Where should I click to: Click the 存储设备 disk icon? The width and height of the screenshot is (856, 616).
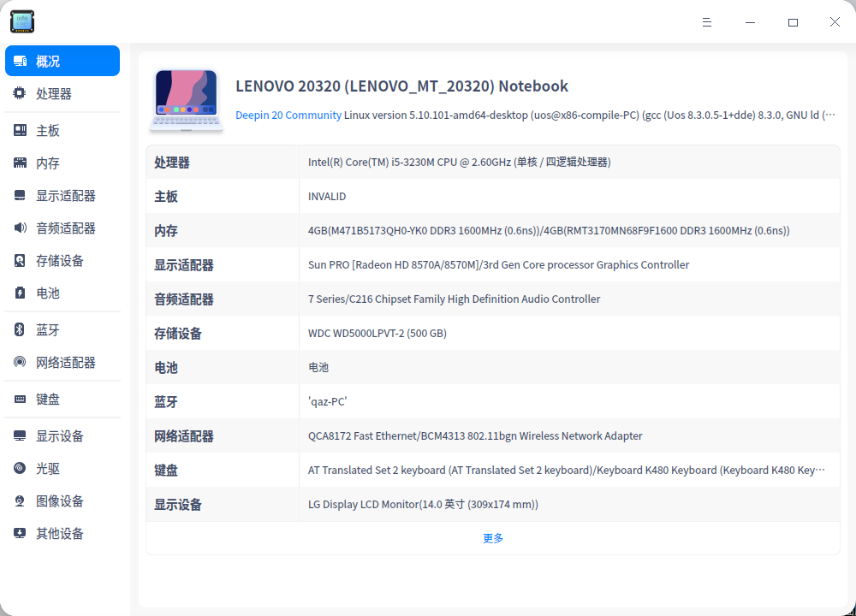point(20,260)
